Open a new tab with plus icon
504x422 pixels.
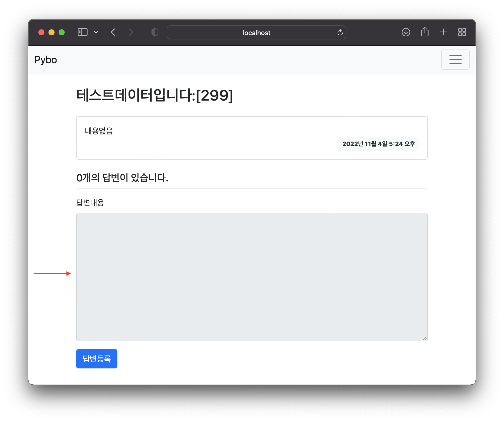tap(443, 32)
